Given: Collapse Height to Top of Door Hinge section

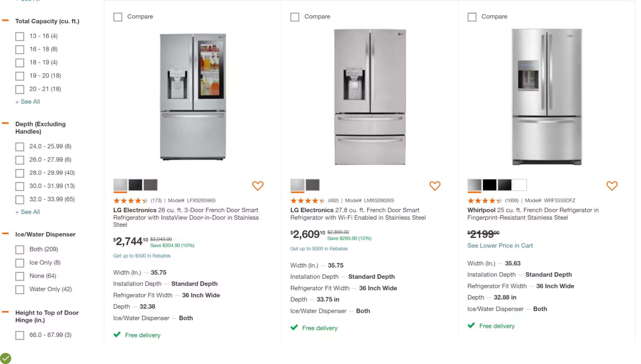Looking at the screenshot, I should click(5, 312).
